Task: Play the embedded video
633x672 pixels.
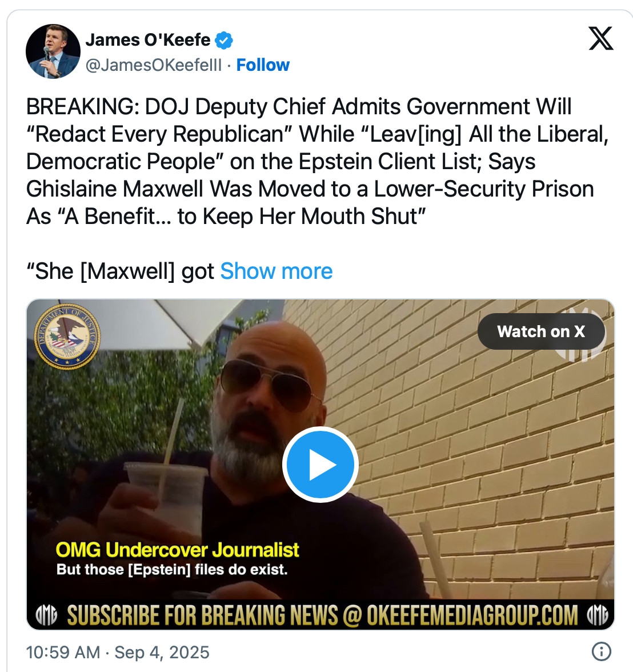Action: pyautogui.click(x=320, y=465)
